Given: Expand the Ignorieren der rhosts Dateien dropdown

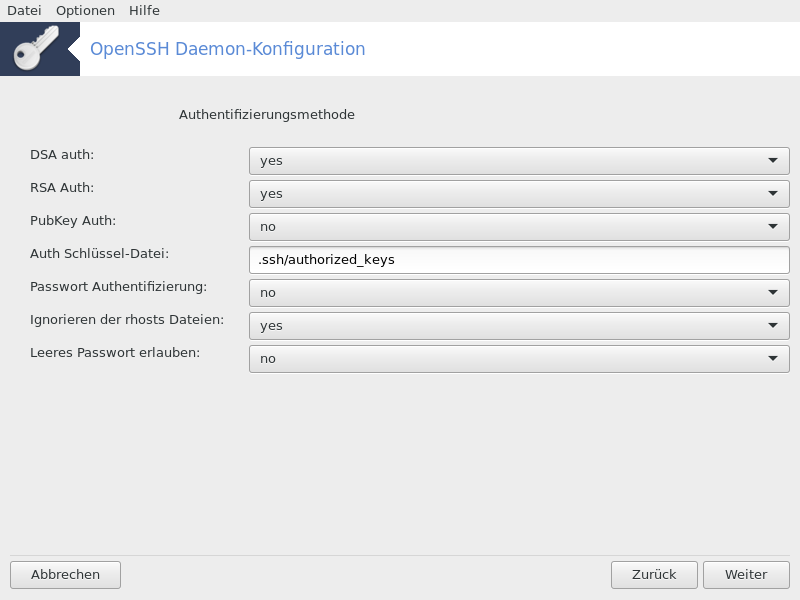Looking at the screenshot, I should point(519,326).
